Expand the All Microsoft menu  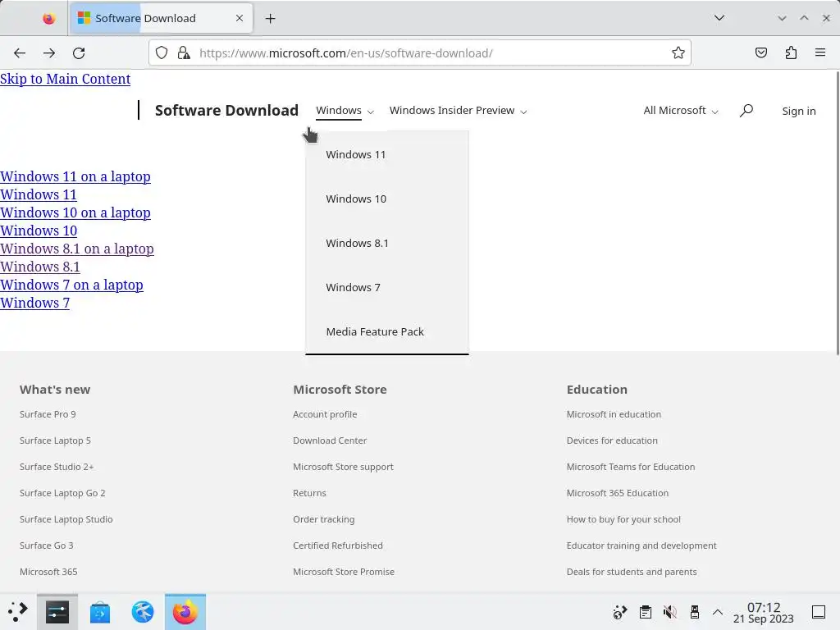point(680,111)
